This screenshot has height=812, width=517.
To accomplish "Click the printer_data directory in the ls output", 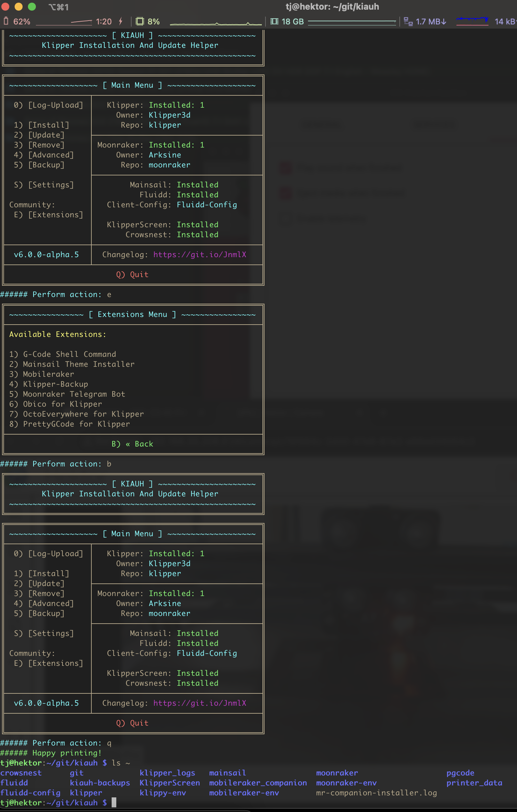I will [x=474, y=783].
